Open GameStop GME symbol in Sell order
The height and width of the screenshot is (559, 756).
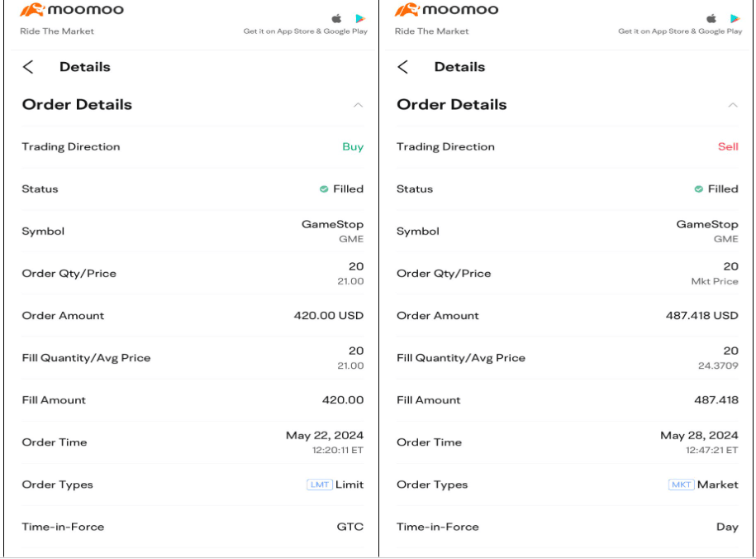pos(707,231)
